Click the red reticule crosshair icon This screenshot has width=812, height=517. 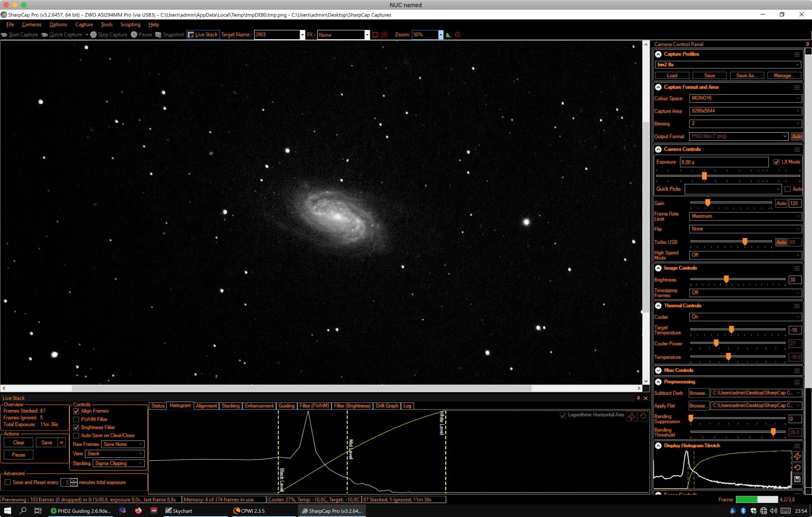pos(458,34)
